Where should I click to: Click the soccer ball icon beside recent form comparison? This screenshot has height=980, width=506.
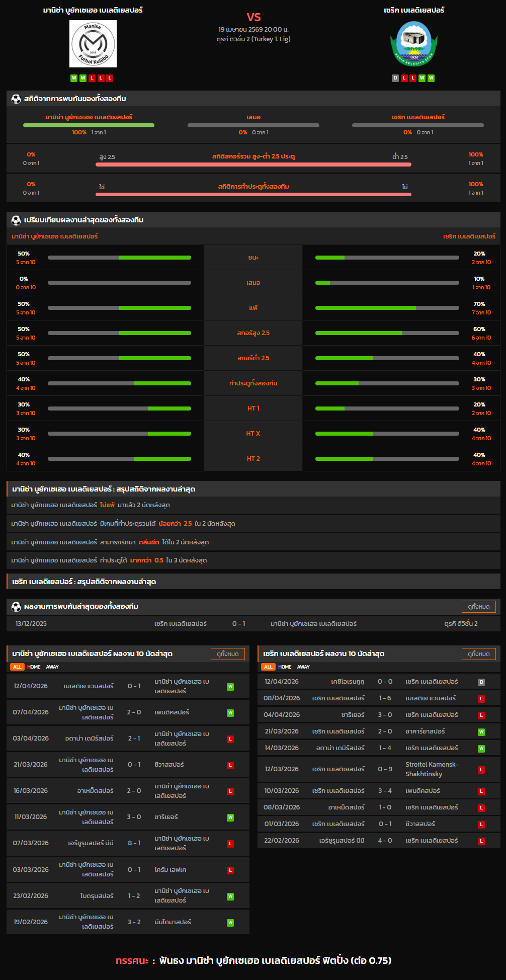[16, 220]
